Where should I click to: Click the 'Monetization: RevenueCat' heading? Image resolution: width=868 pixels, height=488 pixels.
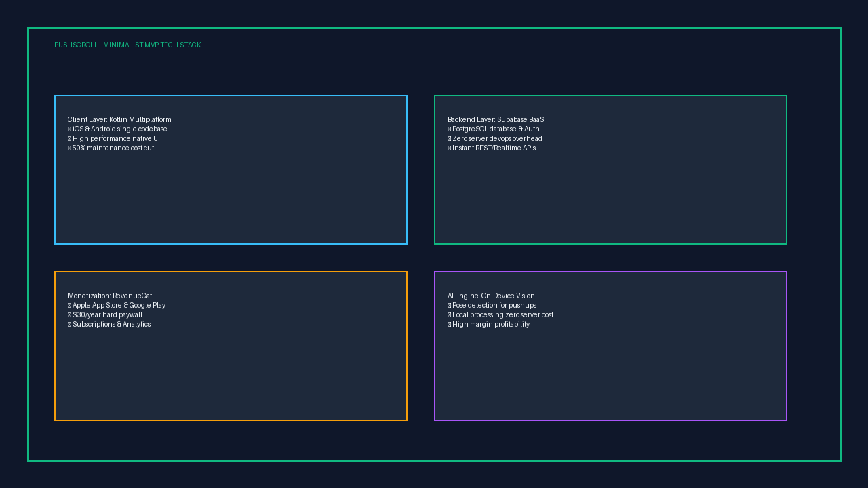click(x=110, y=296)
